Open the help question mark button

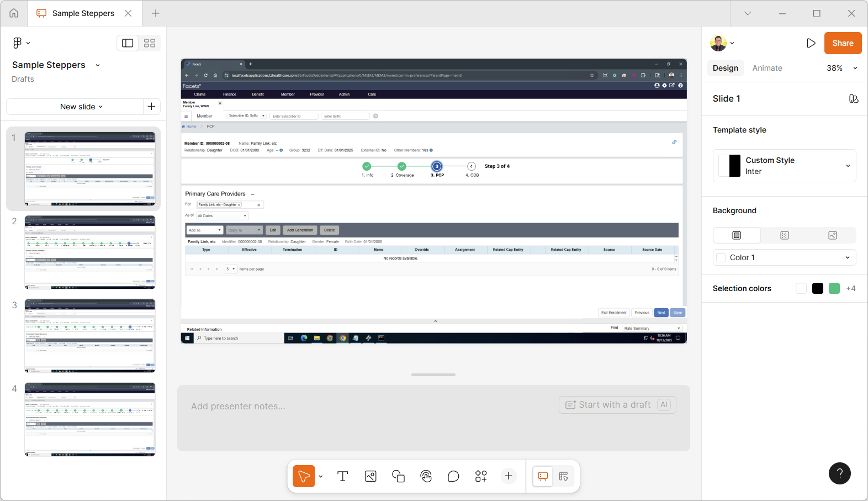click(x=840, y=473)
